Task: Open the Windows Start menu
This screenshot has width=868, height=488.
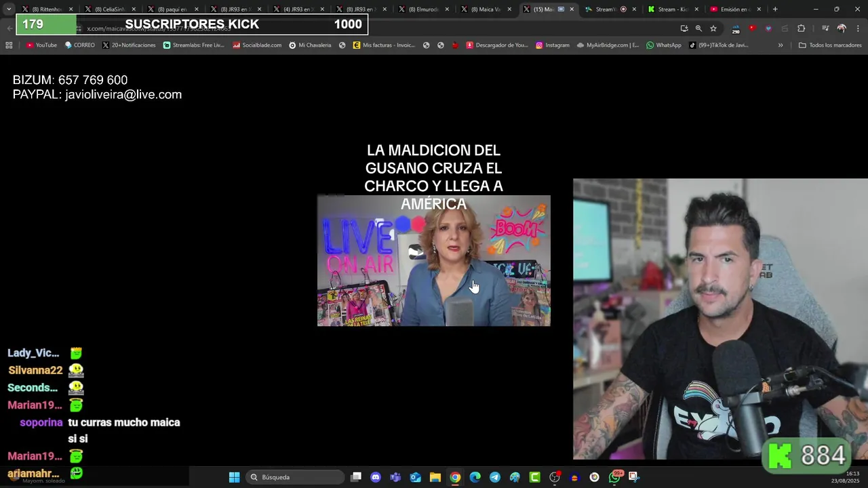Action: 234,477
